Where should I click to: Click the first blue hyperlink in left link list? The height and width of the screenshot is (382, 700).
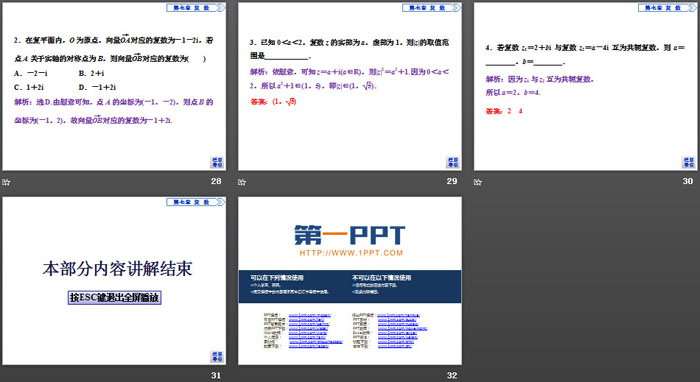pos(309,315)
